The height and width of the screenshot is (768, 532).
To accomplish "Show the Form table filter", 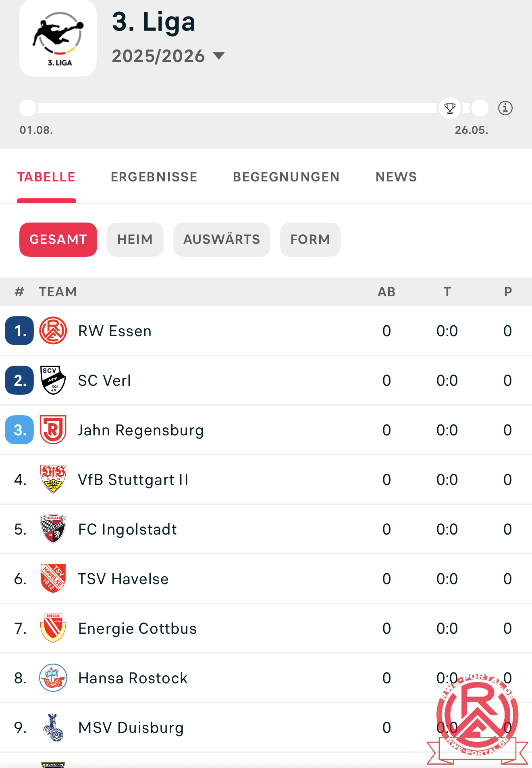I will point(310,239).
